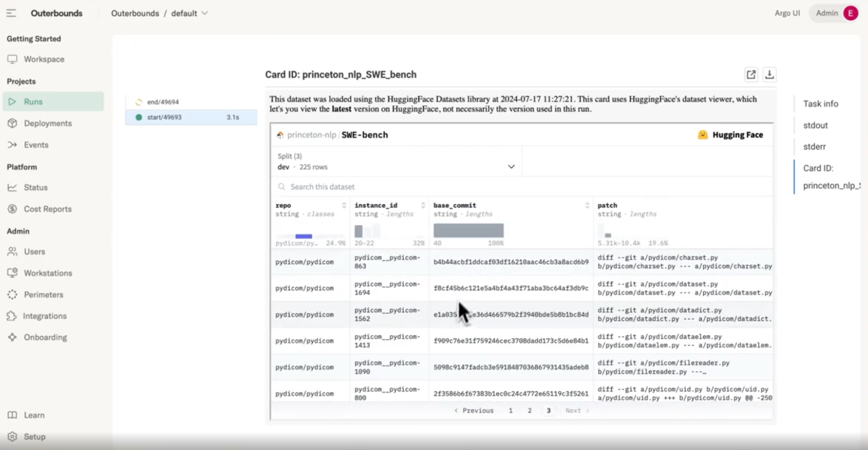Viewport: 868px width, 450px height.
Task: Toggle sort on base_commit column
Action: [x=587, y=205]
